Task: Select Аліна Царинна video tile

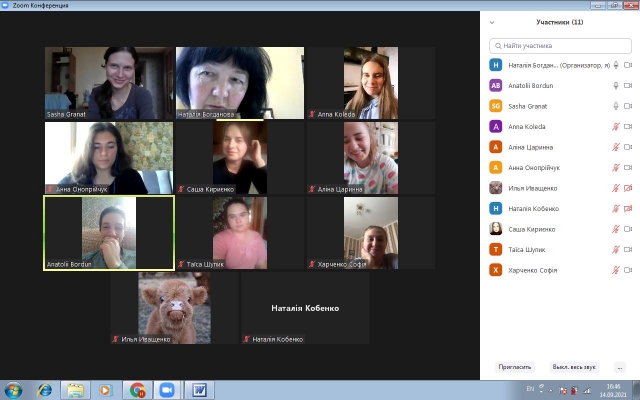Action: coord(371,158)
